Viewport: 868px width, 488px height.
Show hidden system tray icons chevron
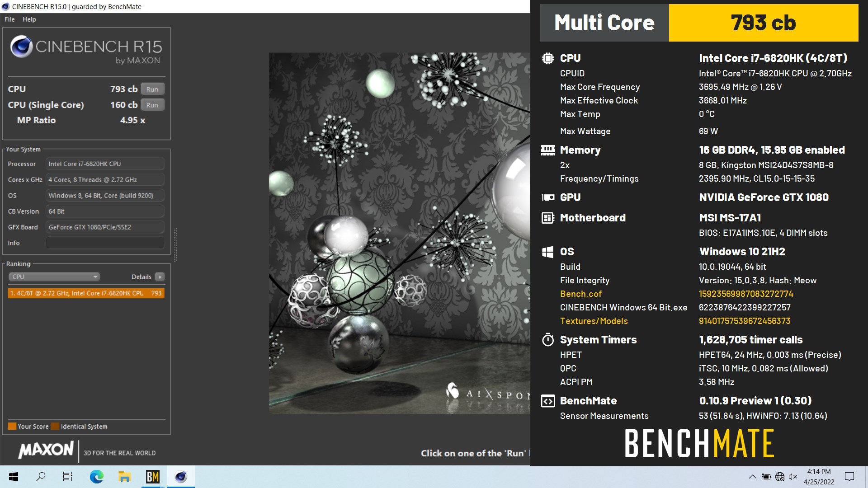pos(752,477)
